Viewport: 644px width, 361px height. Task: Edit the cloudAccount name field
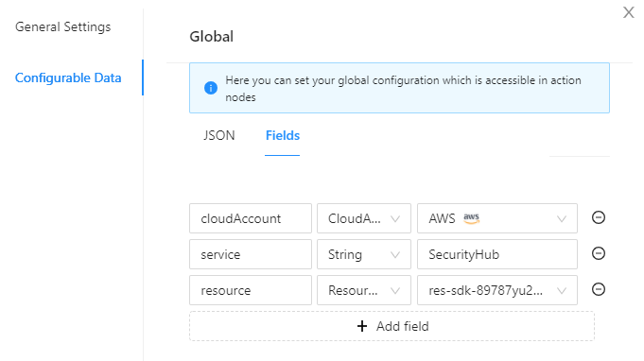point(251,218)
